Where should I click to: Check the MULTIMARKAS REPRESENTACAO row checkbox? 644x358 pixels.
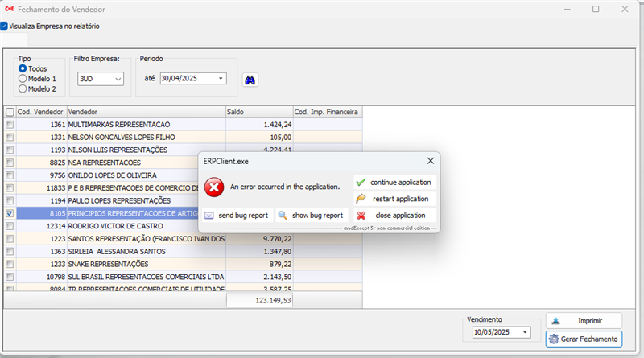tap(10, 125)
